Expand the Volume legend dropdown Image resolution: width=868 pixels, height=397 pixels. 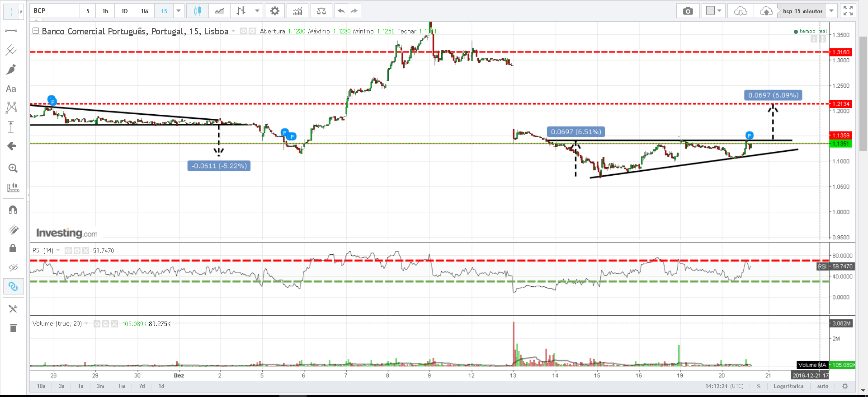[x=86, y=323]
